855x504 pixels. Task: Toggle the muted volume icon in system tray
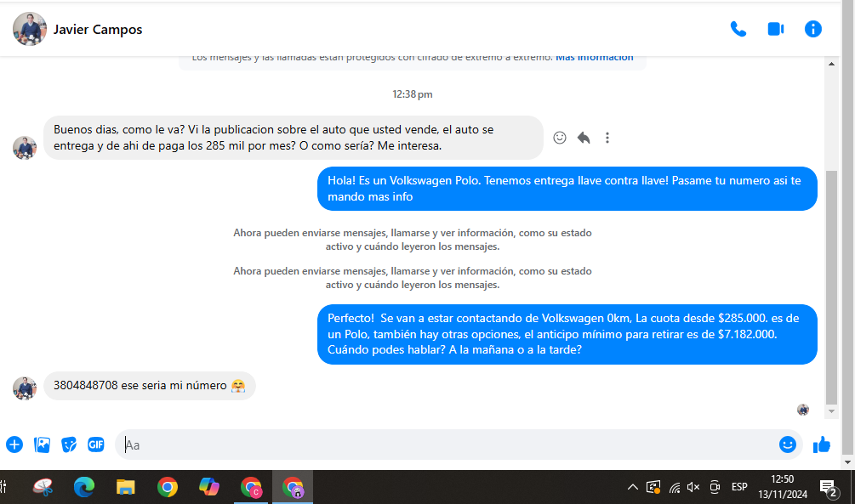[693, 487]
